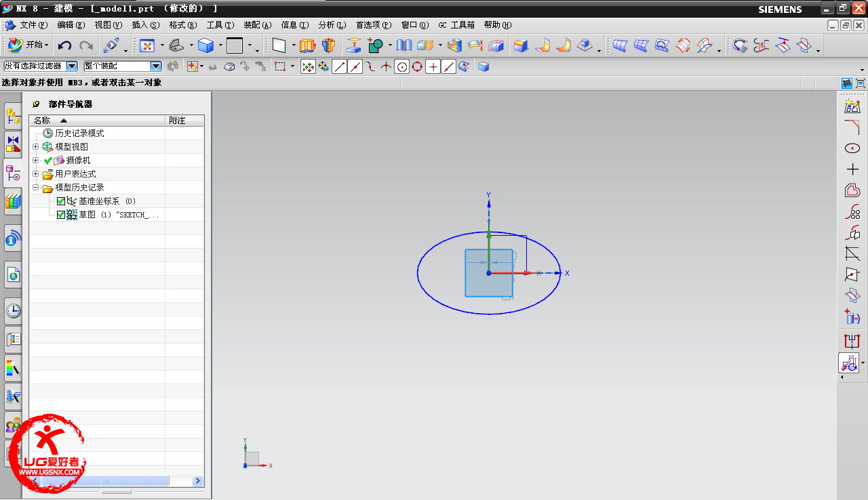Select the ellipse curve tool in right toolbar

coord(852,148)
